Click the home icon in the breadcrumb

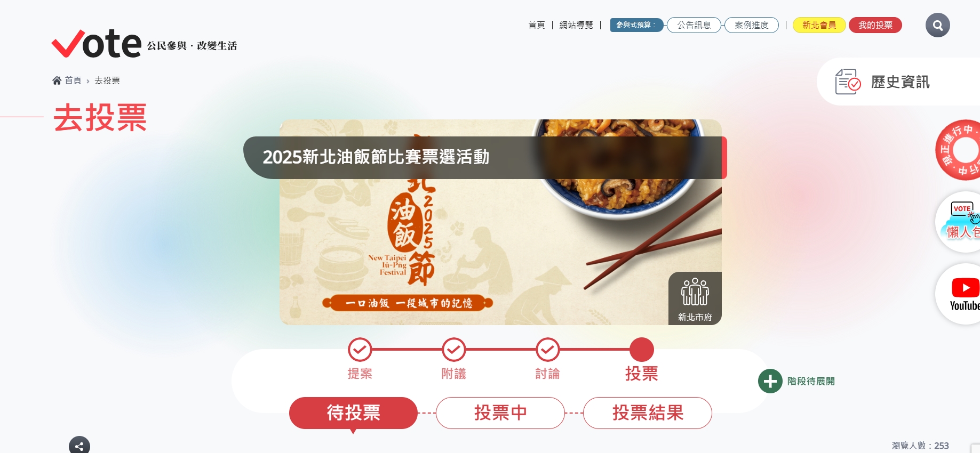57,80
